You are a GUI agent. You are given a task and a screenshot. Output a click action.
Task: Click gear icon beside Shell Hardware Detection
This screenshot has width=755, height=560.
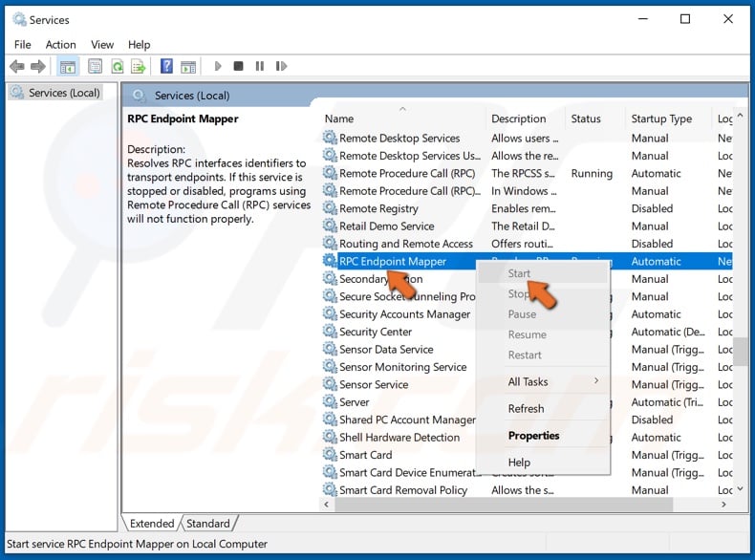coord(330,437)
